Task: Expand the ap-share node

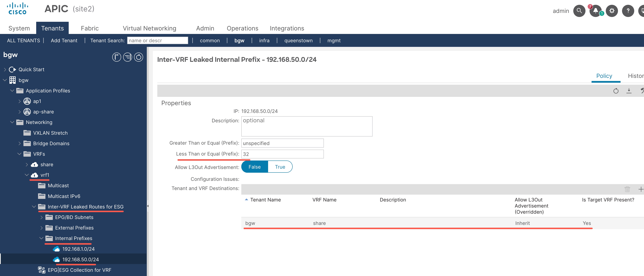Action: click(x=20, y=112)
